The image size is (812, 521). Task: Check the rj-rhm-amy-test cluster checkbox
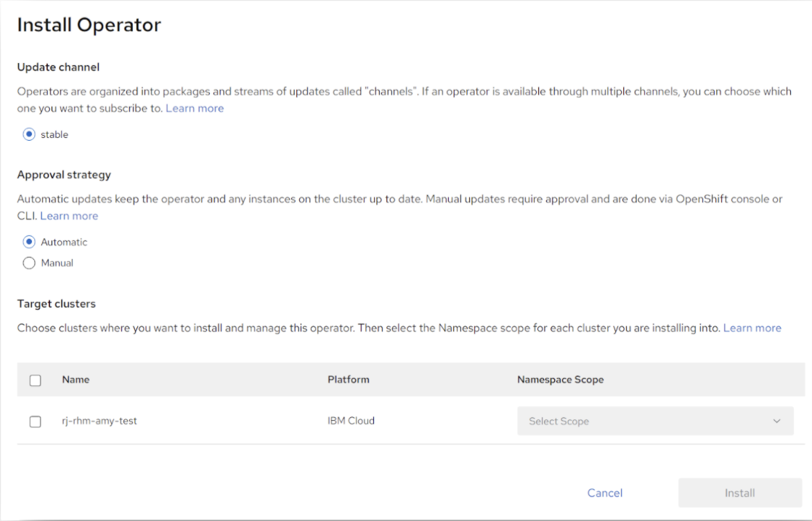[35, 422]
